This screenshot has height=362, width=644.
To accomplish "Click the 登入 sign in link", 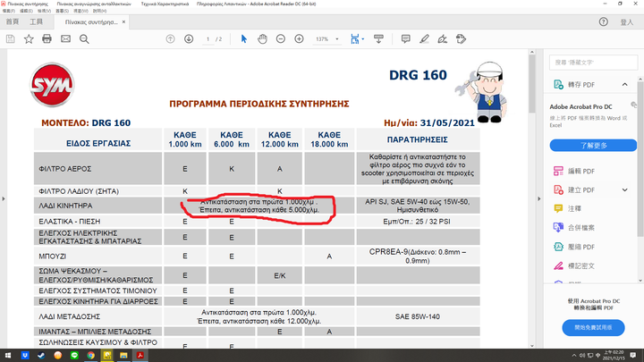I will [x=627, y=22].
